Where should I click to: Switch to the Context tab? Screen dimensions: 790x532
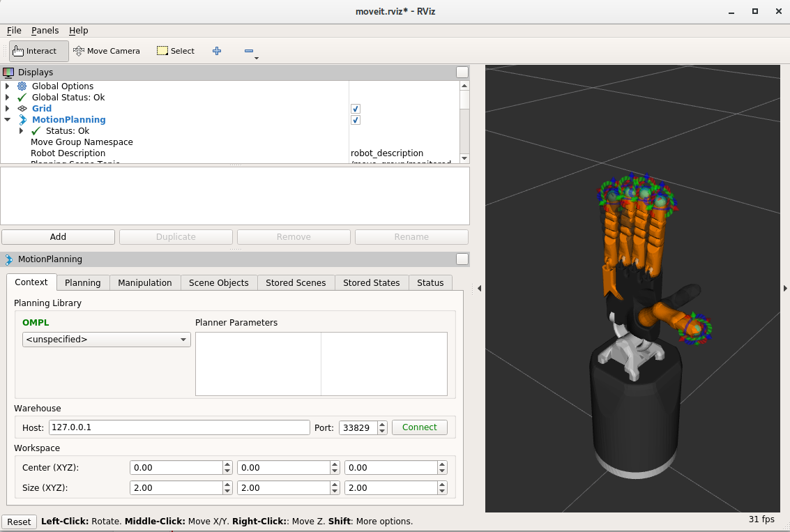point(31,282)
